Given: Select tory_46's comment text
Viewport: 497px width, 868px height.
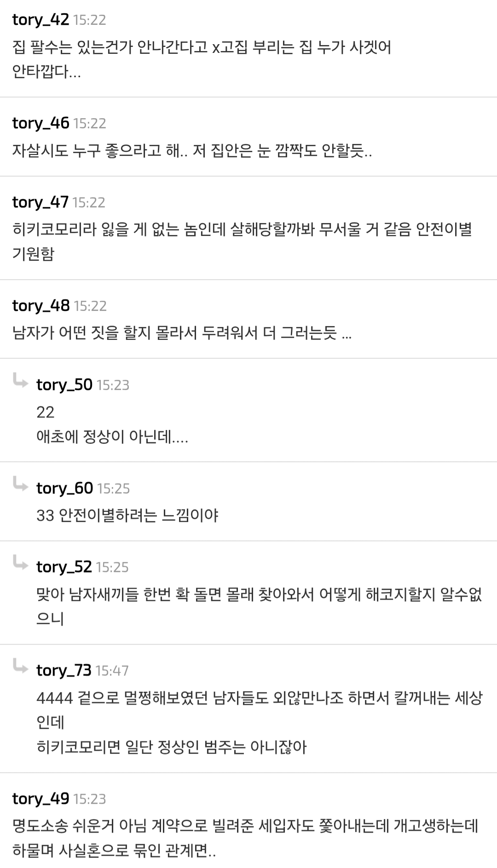Looking at the screenshot, I should pos(192,150).
